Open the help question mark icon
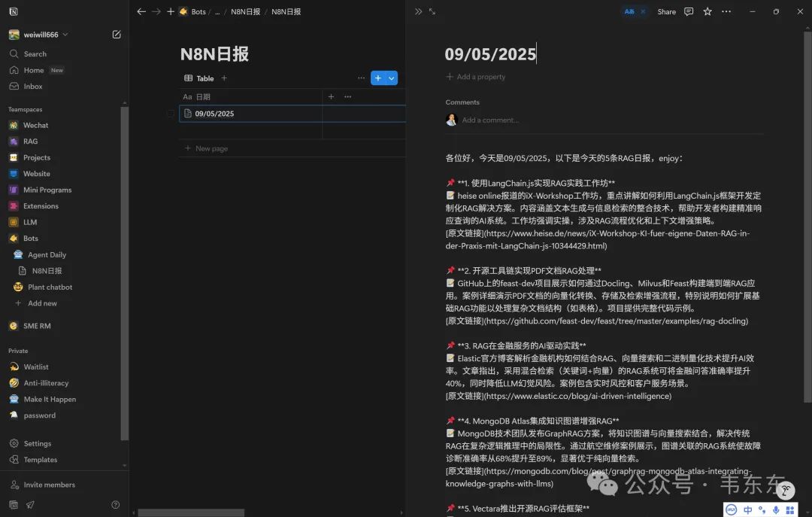This screenshot has width=812, height=517. coord(116,504)
